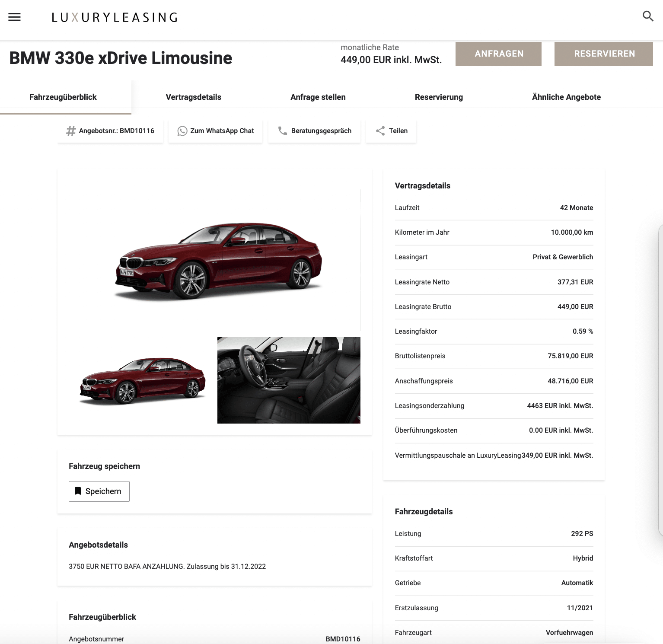The width and height of the screenshot is (663, 644).
Task: Click the ANFRAGEN button
Action: click(499, 54)
